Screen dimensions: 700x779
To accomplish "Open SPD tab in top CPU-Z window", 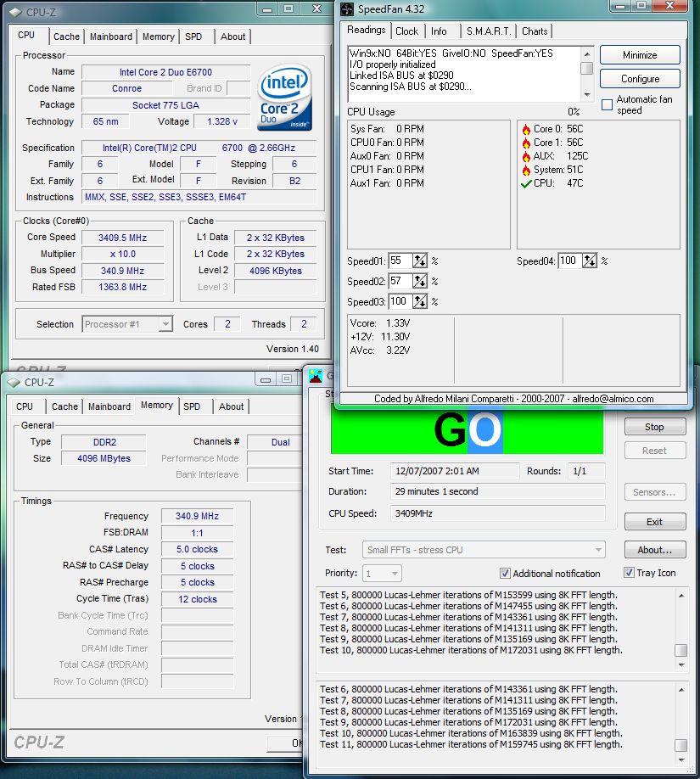I will coord(193,36).
